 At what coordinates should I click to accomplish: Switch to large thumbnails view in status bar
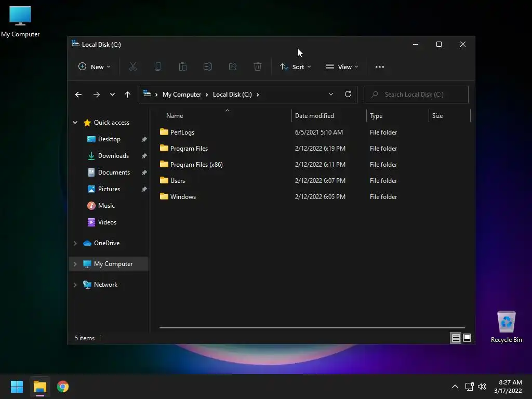click(467, 338)
